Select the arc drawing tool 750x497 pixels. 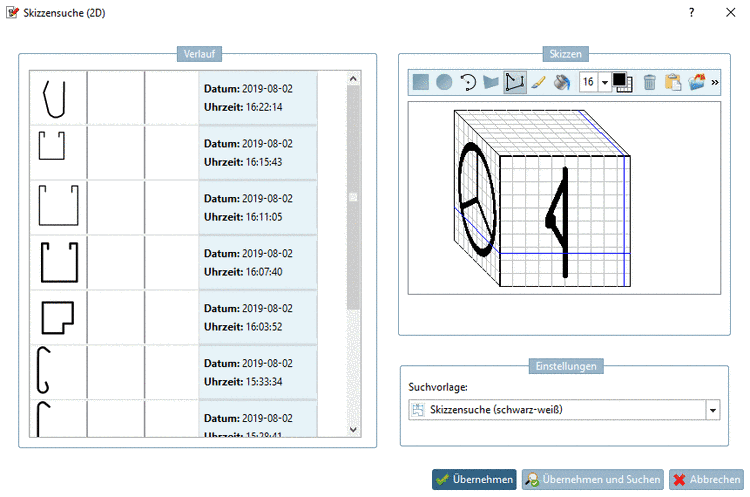tap(467, 82)
